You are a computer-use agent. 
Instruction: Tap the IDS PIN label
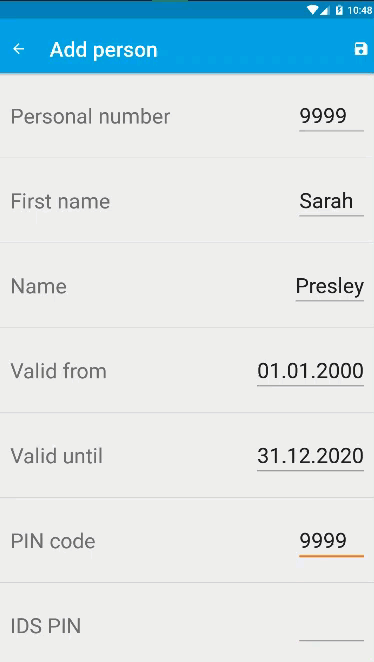coord(46,626)
